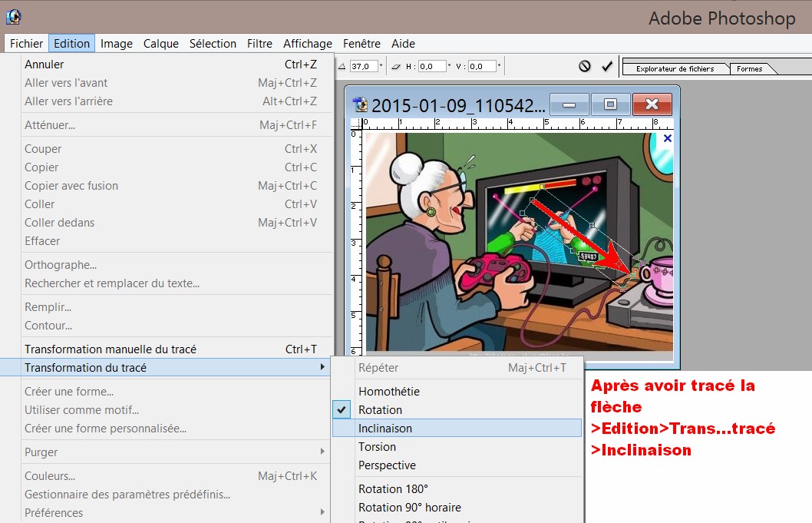Commit the transformation with the checkmark icon
This screenshot has width=812, height=523.
(x=607, y=66)
